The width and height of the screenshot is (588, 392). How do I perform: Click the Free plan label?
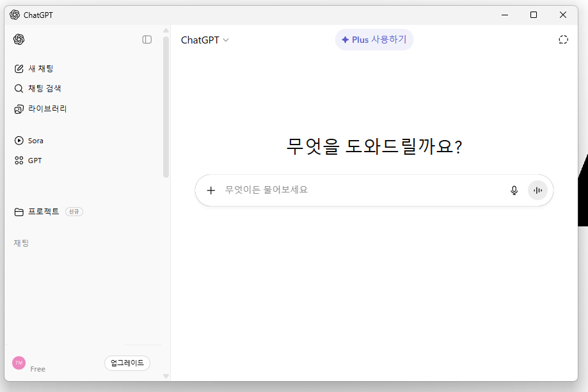pos(38,369)
